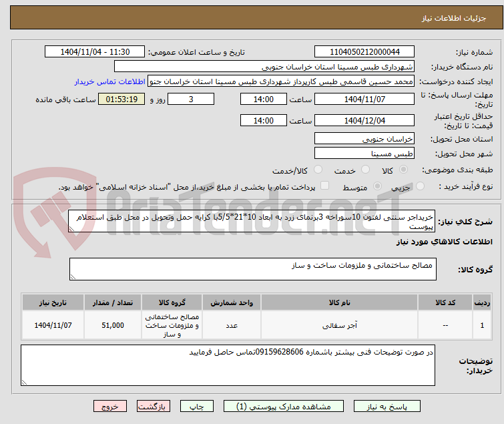Click the delivery province field خراسان جنوبی

click(x=364, y=138)
